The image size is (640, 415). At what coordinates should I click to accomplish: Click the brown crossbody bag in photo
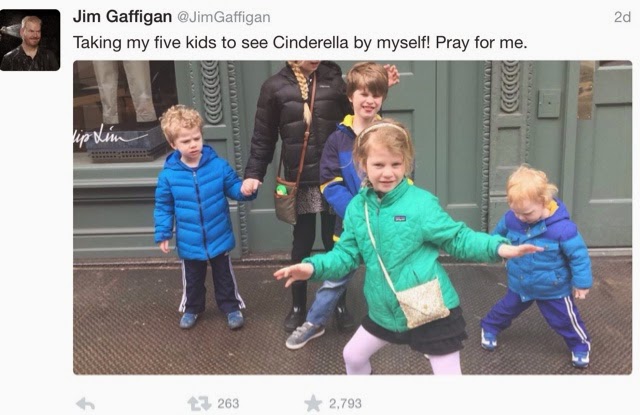[286, 201]
